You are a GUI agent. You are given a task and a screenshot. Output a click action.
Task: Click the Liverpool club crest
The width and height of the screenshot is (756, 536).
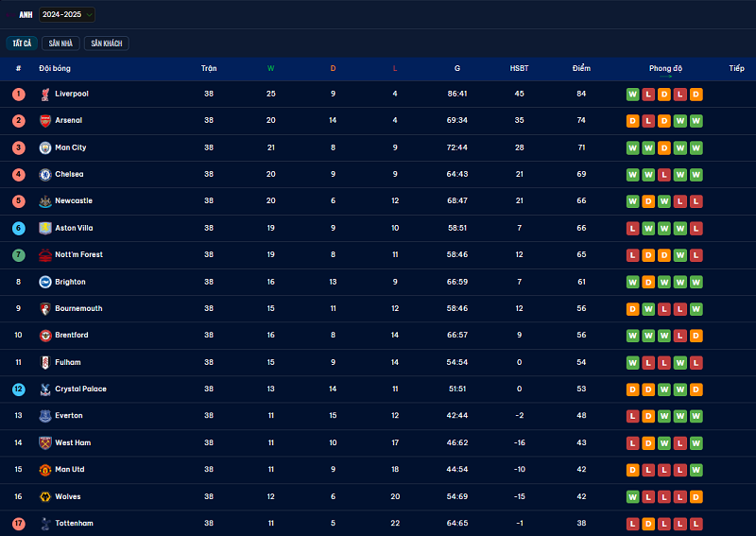click(x=45, y=95)
